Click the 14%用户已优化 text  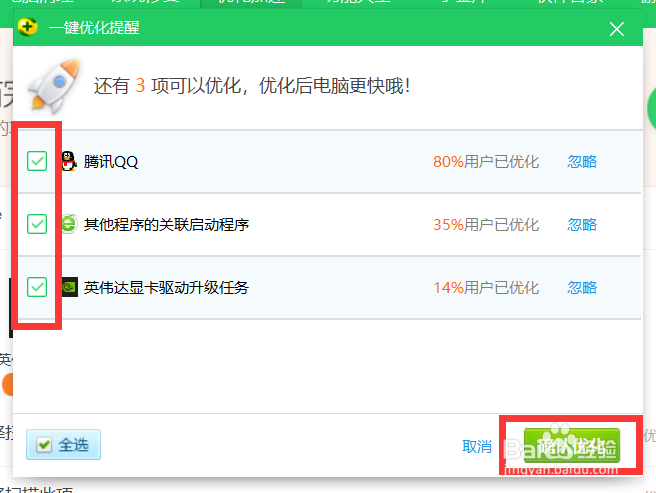click(486, 288)
